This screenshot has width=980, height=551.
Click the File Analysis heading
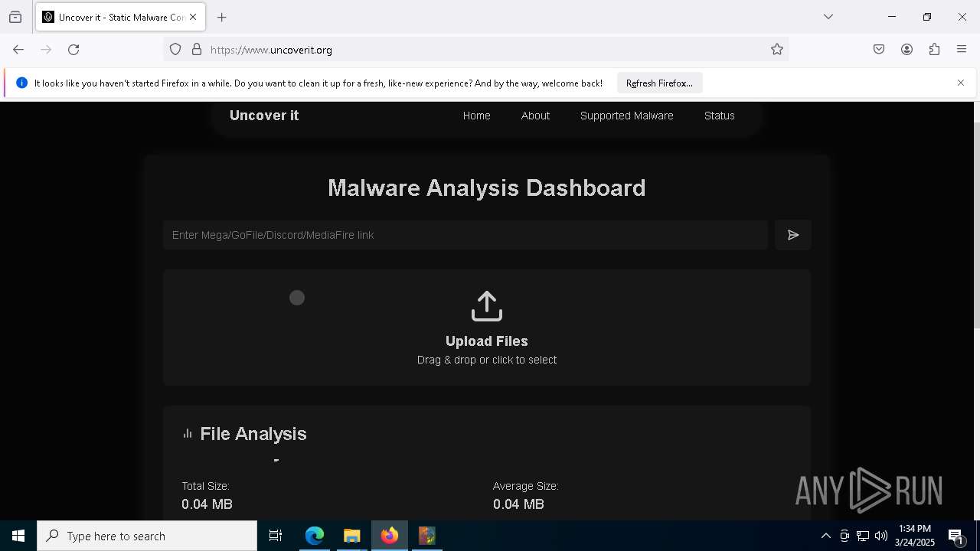tap(253, 434)
